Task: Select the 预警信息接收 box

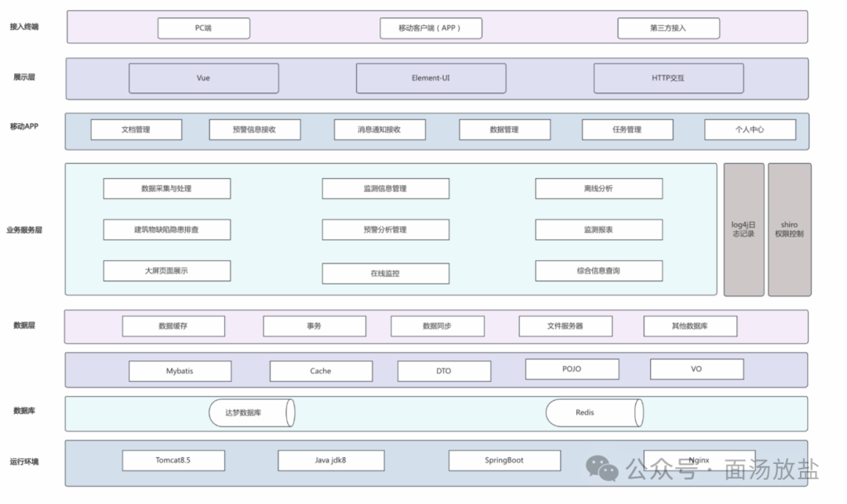Action: click(255, 129)
